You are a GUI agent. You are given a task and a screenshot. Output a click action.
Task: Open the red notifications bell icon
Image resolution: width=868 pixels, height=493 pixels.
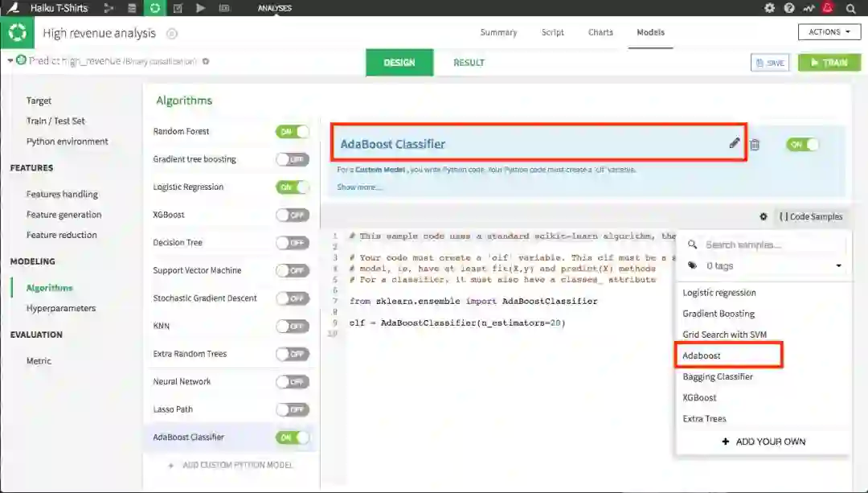(828, 8)
